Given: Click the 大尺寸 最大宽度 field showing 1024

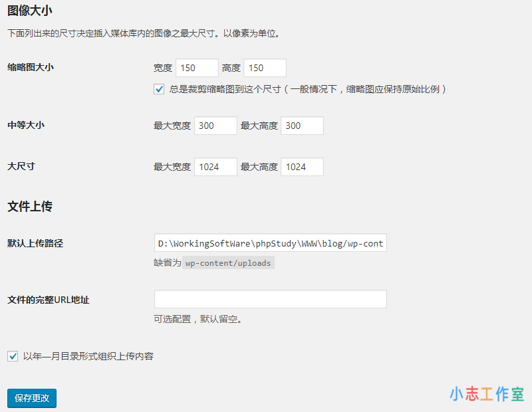Looking at the screenshot, I should 215,166.
